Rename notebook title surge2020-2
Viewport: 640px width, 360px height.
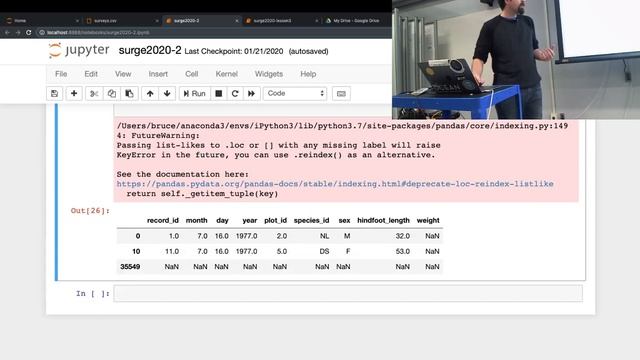150,51
